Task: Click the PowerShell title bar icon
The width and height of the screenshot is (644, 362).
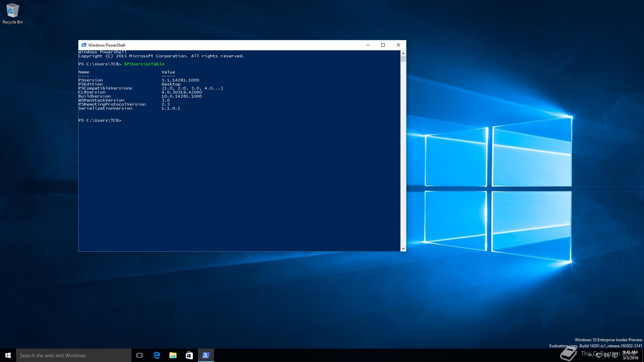Action: click(84, 45)
